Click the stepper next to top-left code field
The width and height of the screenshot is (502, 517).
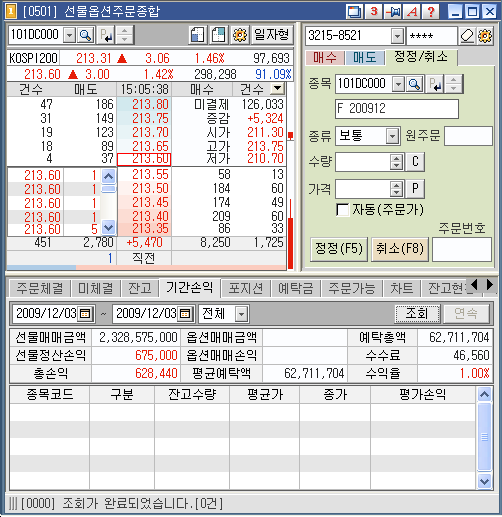pos(124,35)
